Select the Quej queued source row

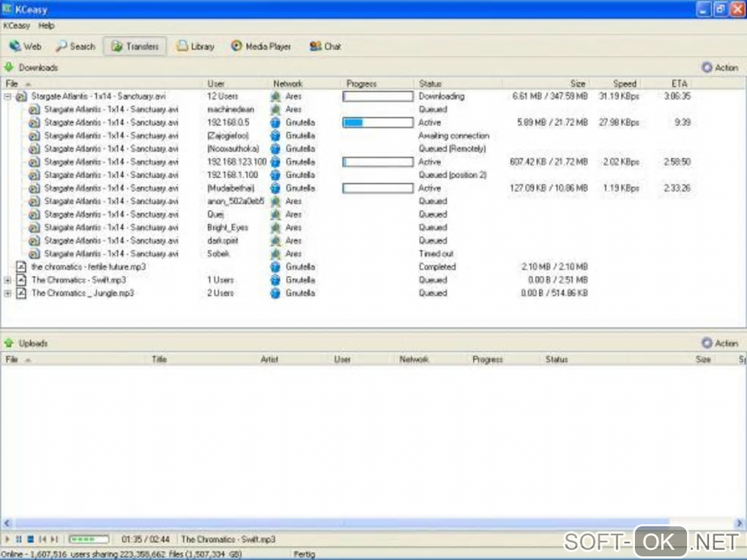(373, 214)
